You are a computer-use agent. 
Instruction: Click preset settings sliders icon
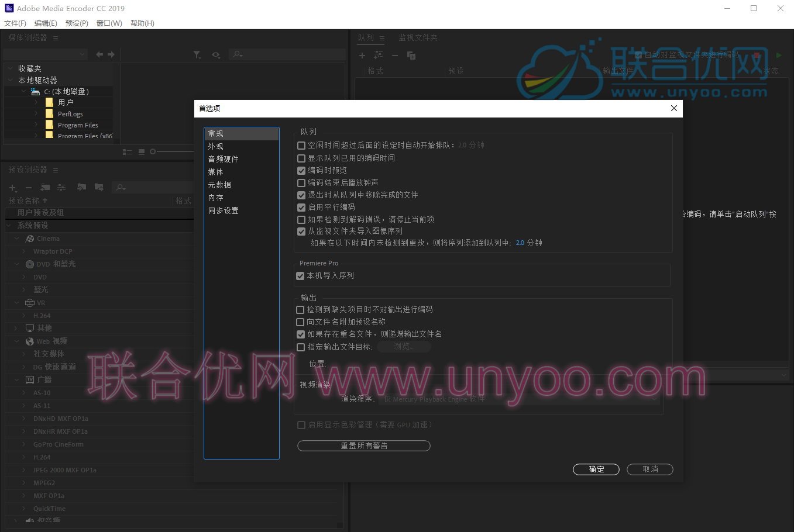[x=61, y=188]
